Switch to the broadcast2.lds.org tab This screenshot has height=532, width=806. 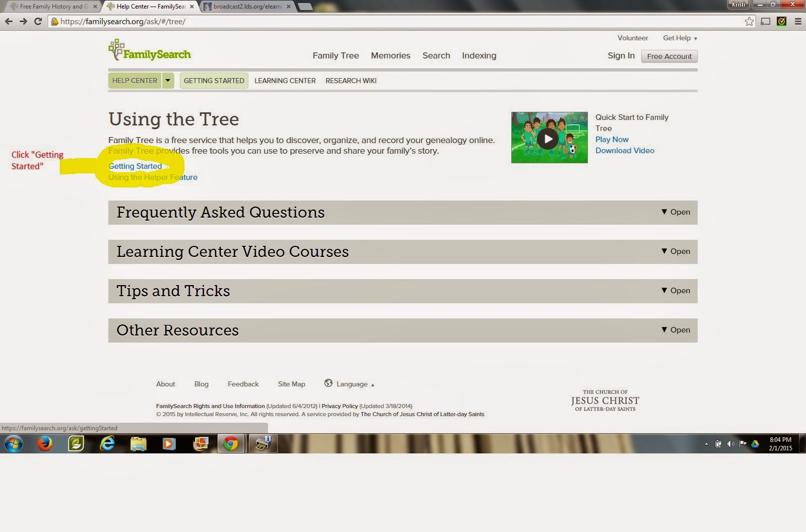[x=247, y=7]
